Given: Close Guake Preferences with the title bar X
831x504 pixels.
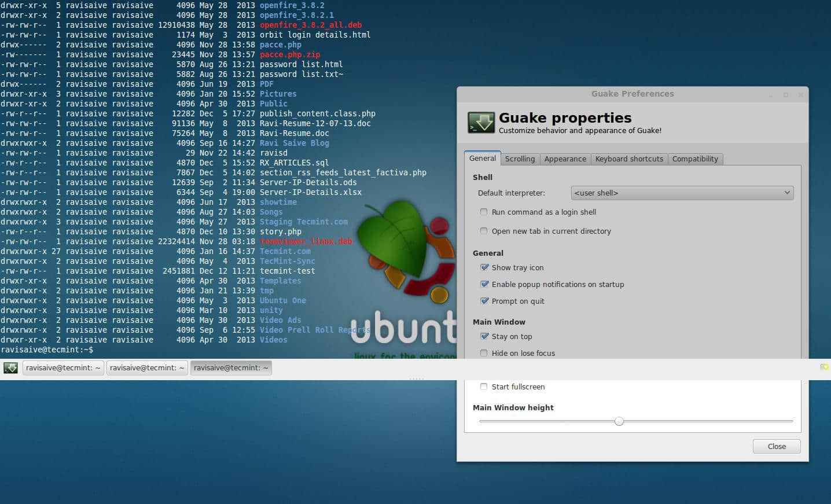Looking at the screenshot, I should [801, 95].
